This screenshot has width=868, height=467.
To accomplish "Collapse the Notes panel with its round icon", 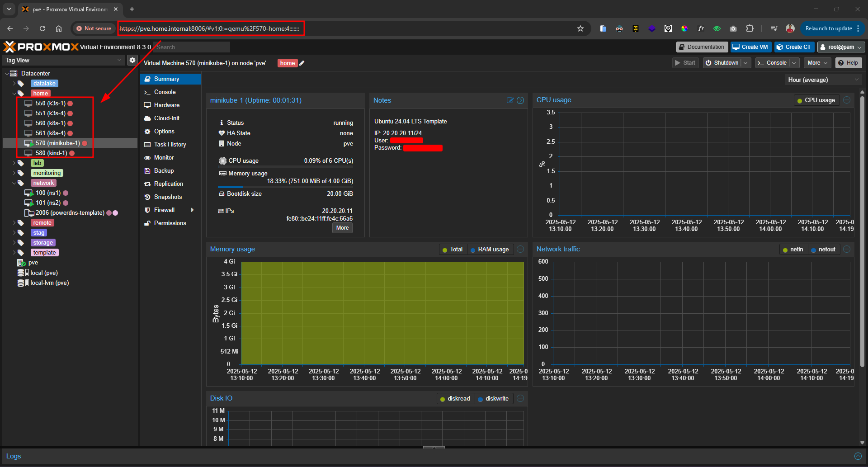I will click(520, 100).
